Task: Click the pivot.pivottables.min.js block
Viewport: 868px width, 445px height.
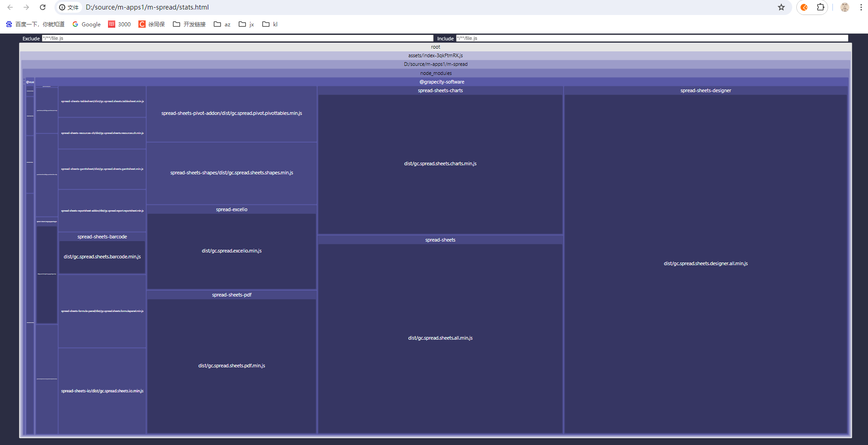Action: click(231, 114)
